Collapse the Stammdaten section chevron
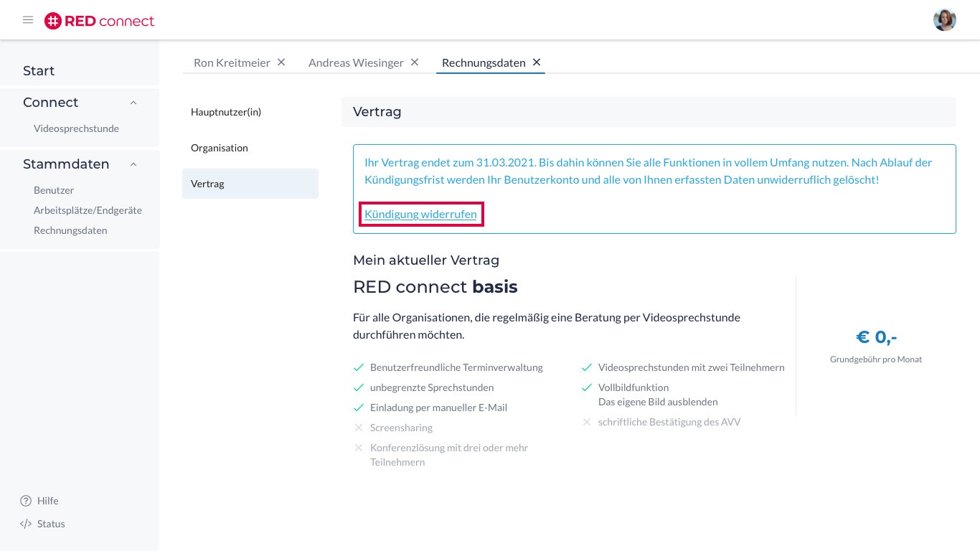 tap(133, 164)
